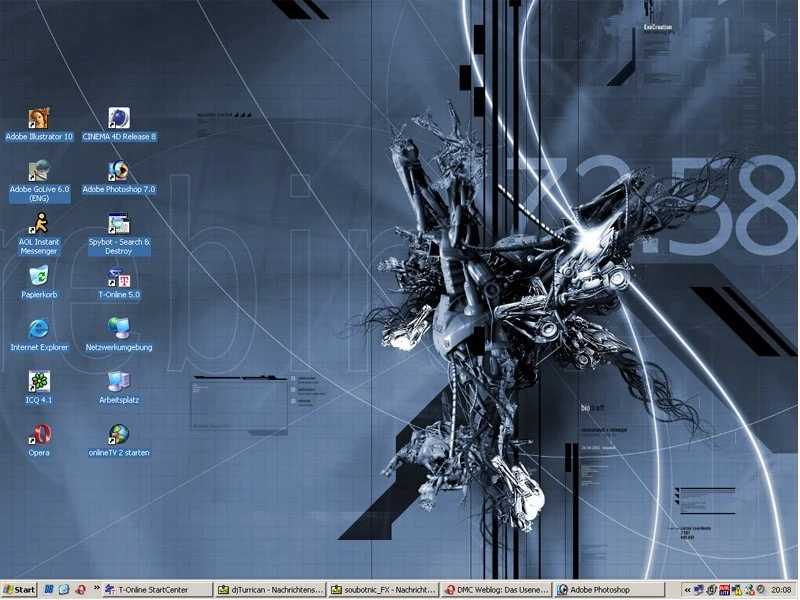Open Netzwerkumgebung network icon
800x600 pixels.
pyautogui.click(x=119, y=329)
